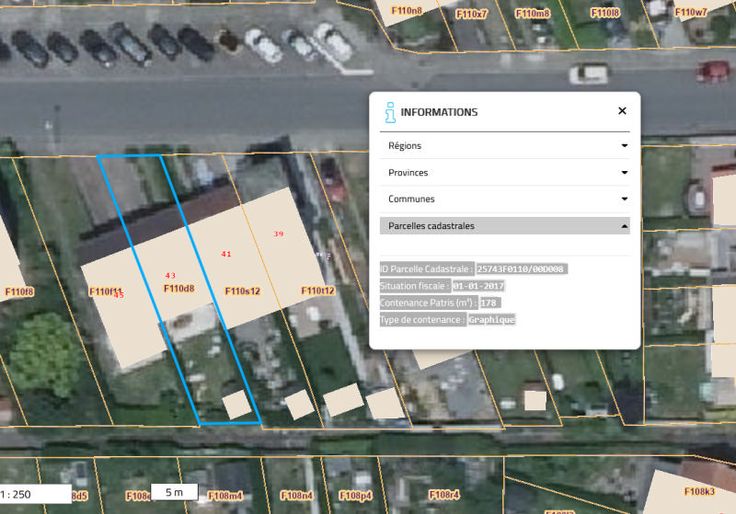Click house number 41 label
Screen dimensions: 736x514
click(226, 254)
